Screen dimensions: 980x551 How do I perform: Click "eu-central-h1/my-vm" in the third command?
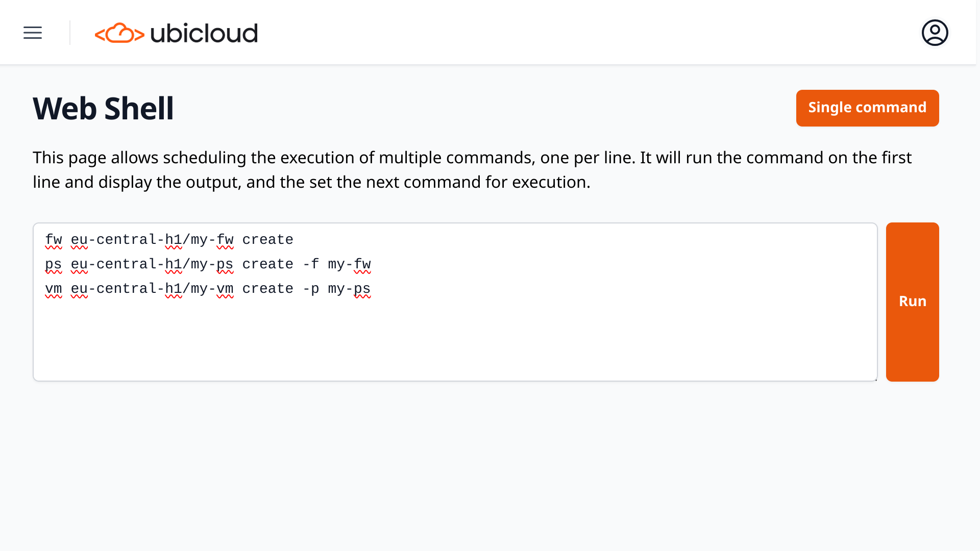[x=152, y=289]
